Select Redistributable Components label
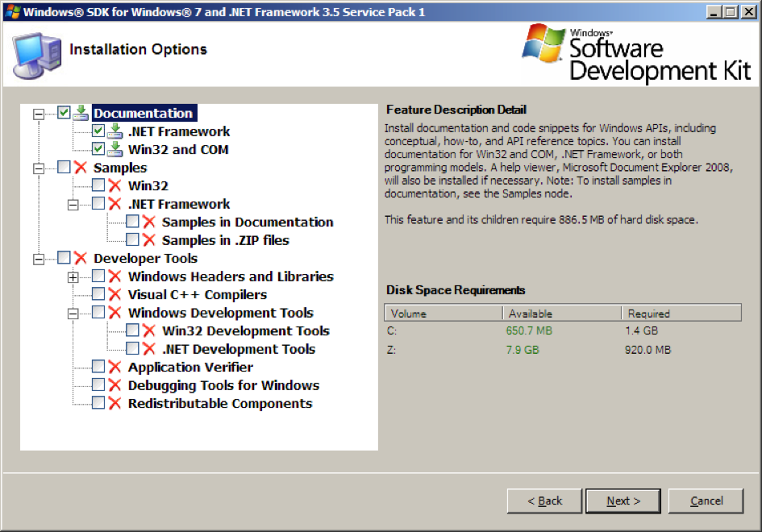This screenshot has height=532, width=762. (x=220, y=403)
